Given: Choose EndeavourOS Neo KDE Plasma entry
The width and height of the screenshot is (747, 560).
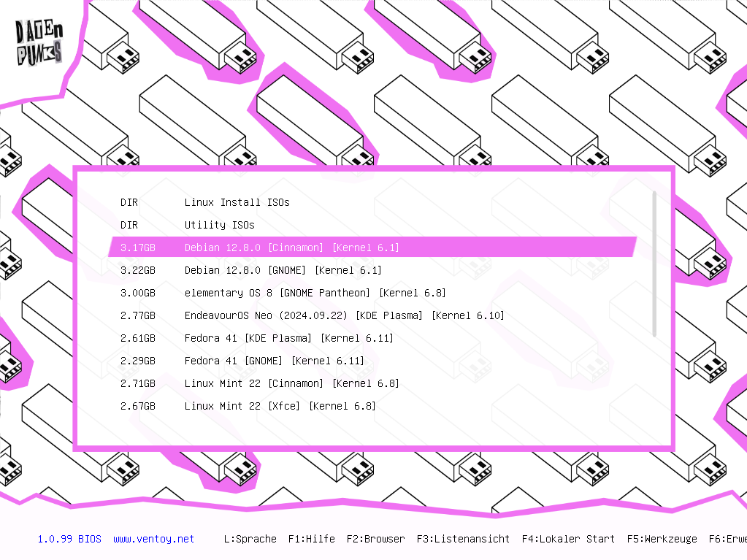Looking at the screenshot, I should pyautogui.click(x=372, y=315).
